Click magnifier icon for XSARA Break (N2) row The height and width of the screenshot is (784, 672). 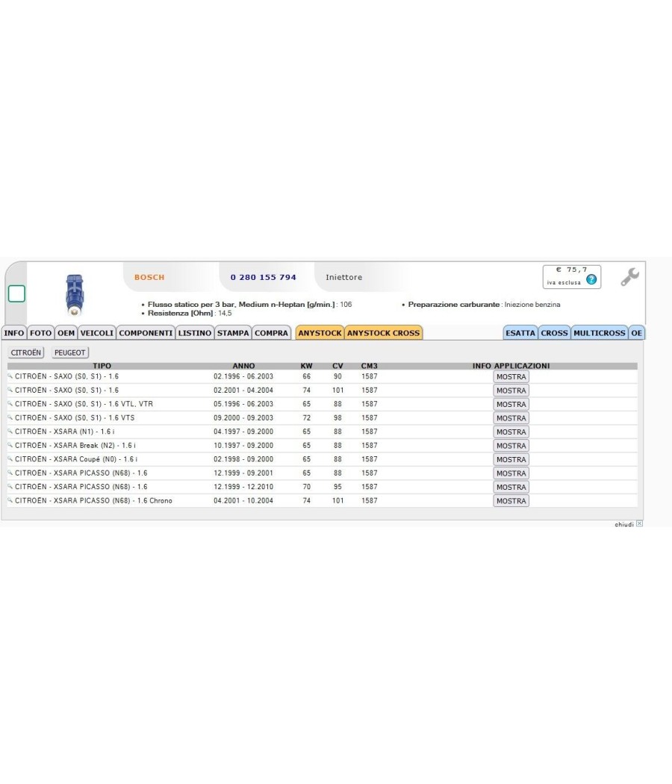[10, 444]
